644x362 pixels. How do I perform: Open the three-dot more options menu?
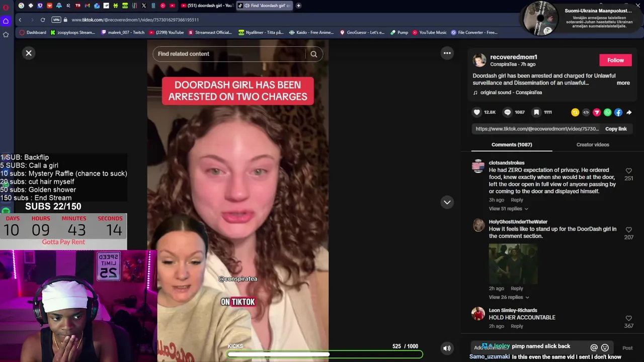coord(447,53)
